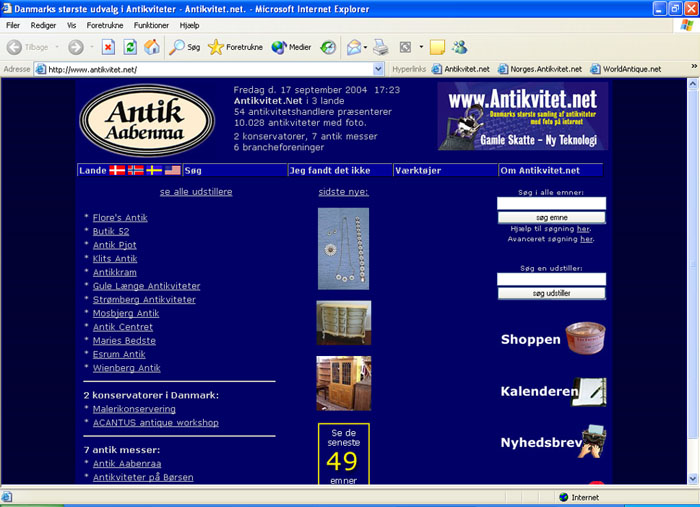Click the Print toolbar icon

381,47
